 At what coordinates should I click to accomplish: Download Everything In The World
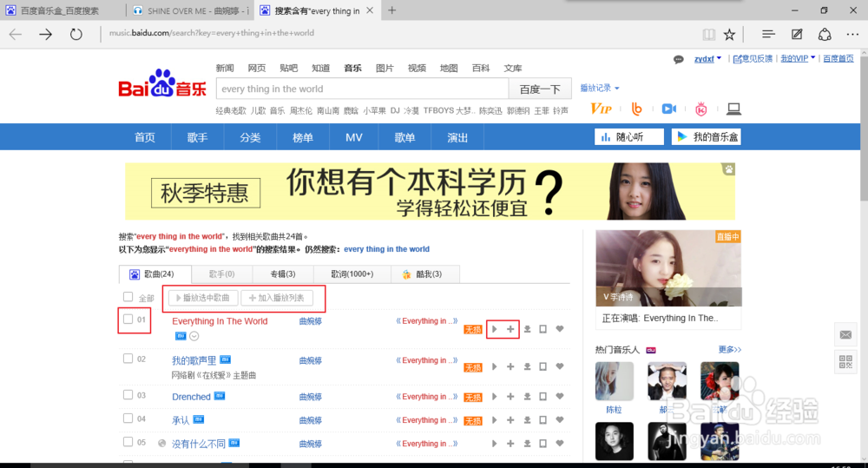pos(528,329)
